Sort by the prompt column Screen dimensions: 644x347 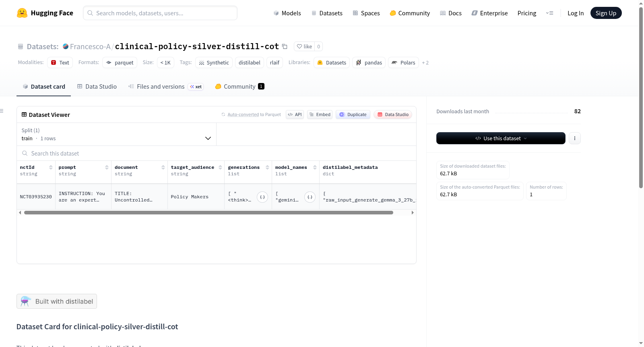pos(107,167)
